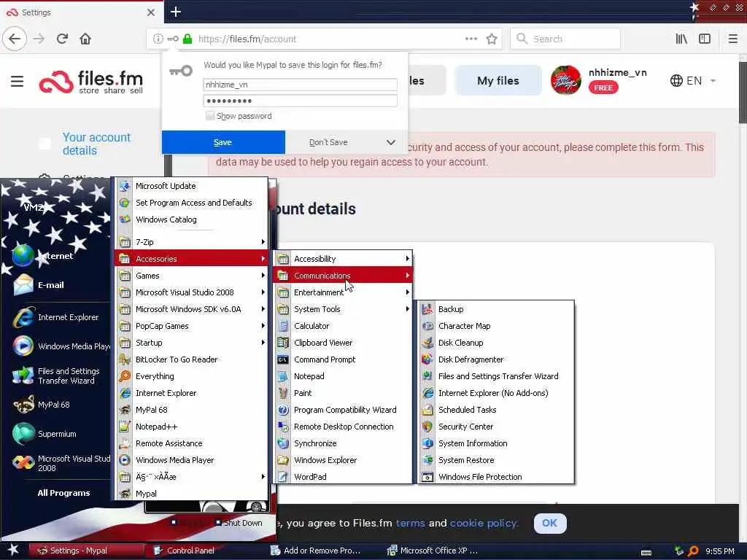Click the browser Back arrow button
Viewport: 747px width, 560px height.
coord(15,39)
